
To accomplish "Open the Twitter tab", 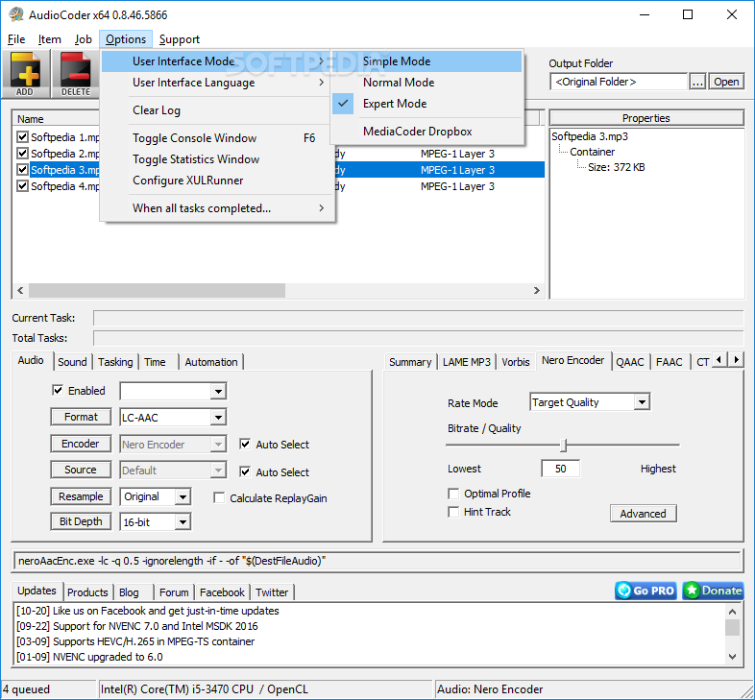I will [272, 592].
